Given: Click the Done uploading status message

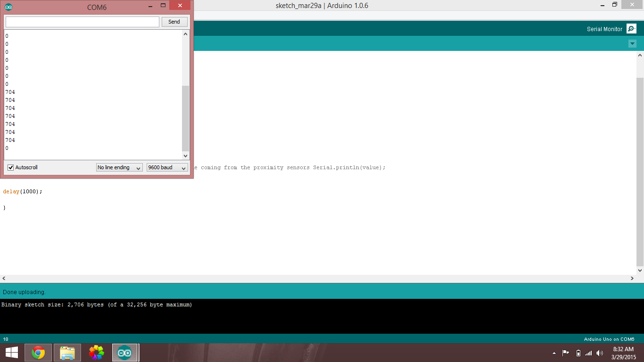Looking at the screenshot, I should 25,292.
